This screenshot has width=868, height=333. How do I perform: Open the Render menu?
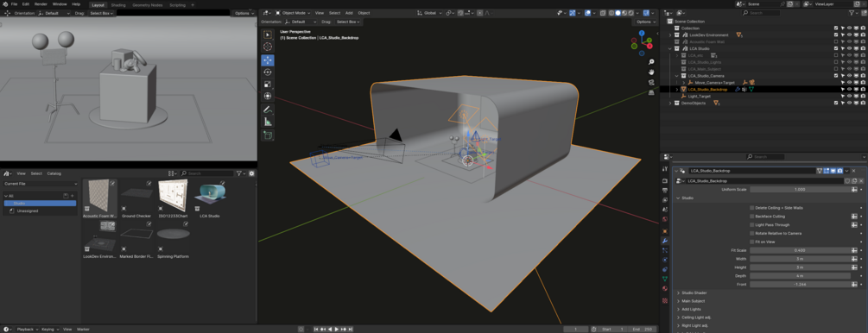pyautogui.click(x=41, y=3)
